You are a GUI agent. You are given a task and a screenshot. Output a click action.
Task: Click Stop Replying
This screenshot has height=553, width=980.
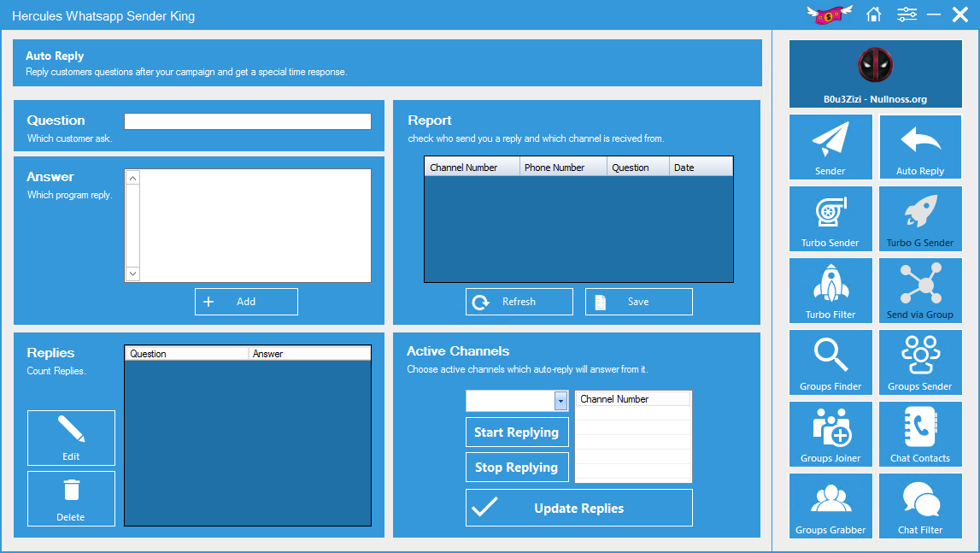517,468
